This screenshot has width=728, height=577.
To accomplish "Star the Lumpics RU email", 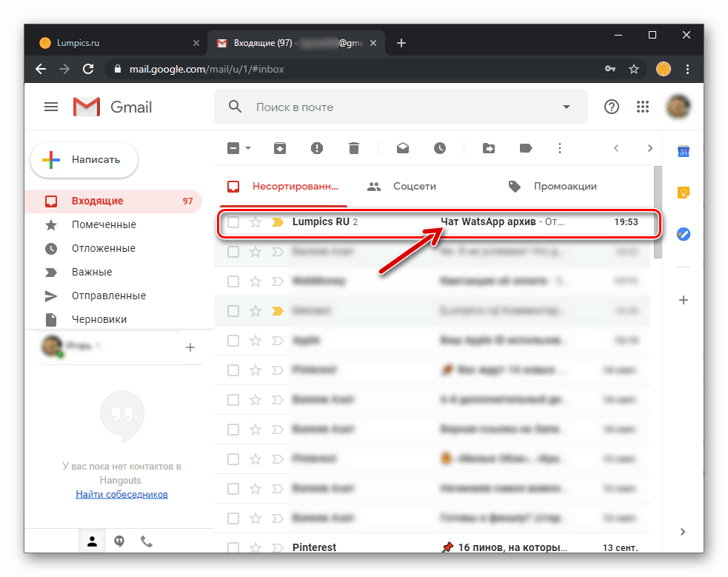I will pyautogui.click(x=256, y=222).
